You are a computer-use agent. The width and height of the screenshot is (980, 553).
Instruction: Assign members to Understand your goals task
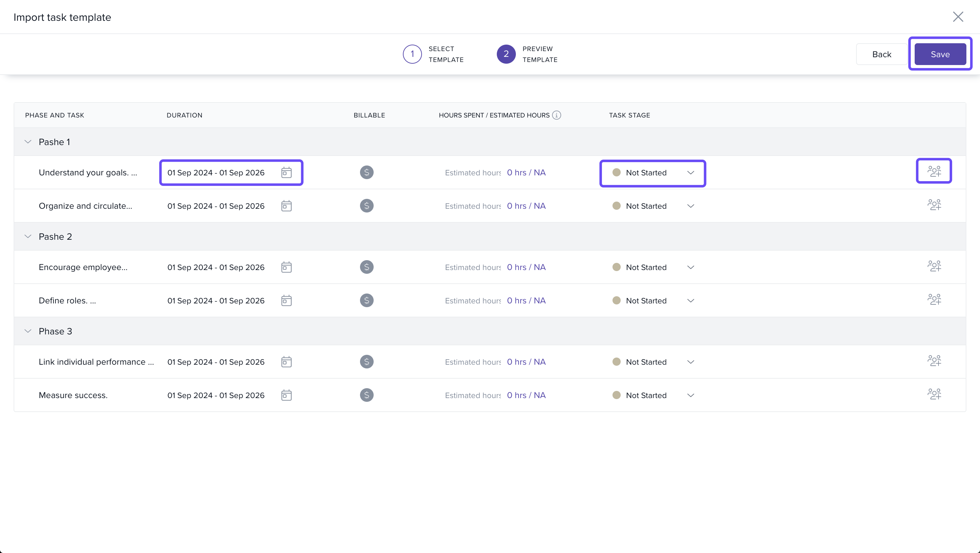[x=934, y=171]
